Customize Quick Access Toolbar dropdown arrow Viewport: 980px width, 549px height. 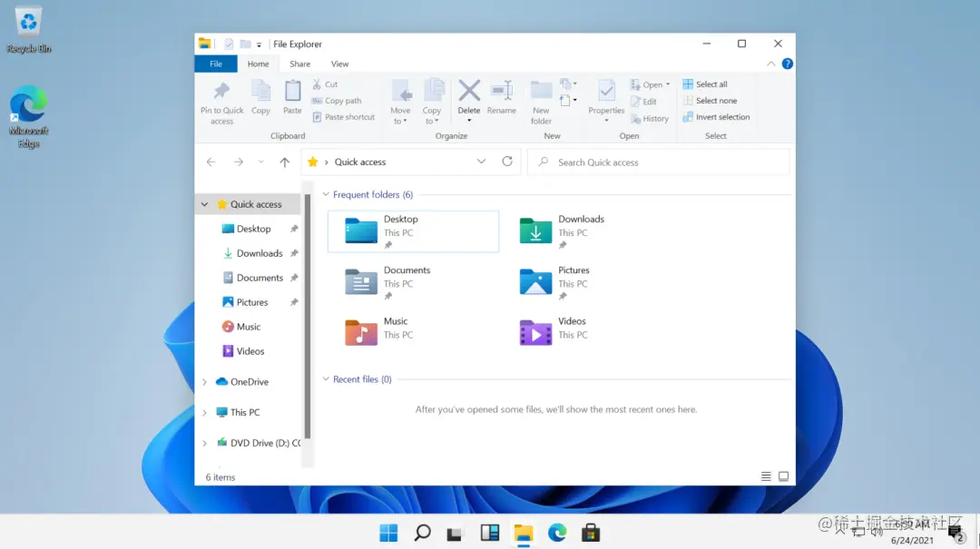click(x=259, y=44)
